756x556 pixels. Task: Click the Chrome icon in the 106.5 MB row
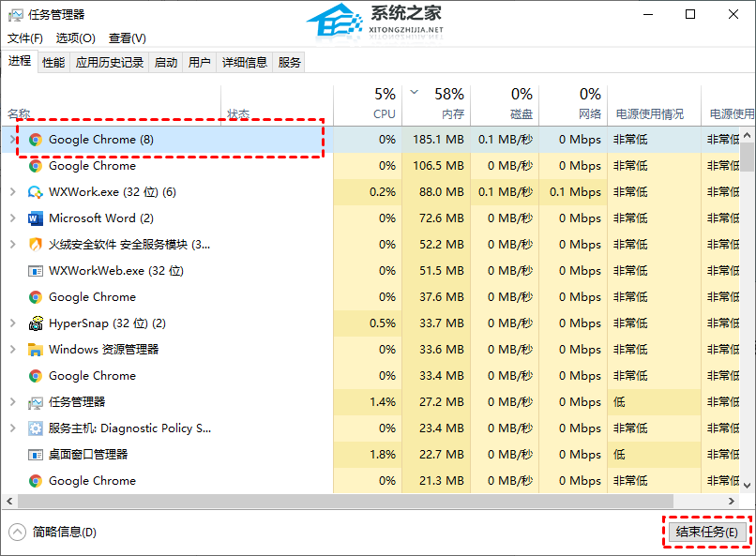tap(36, 166)
